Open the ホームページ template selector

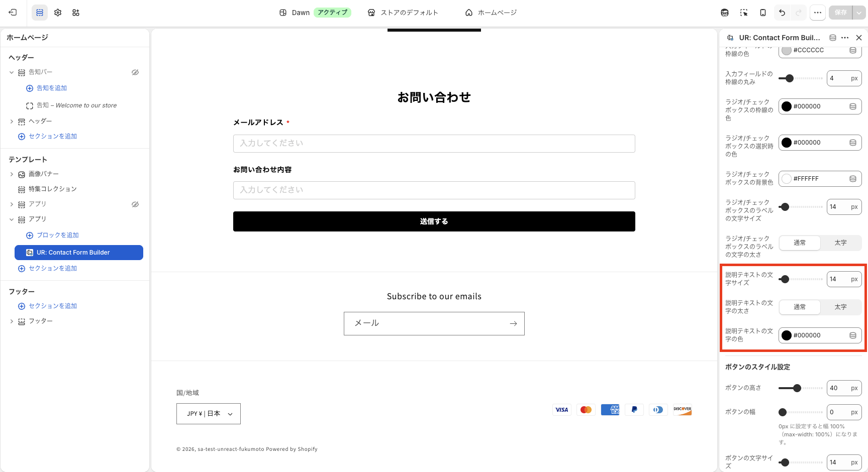point(491,13)
